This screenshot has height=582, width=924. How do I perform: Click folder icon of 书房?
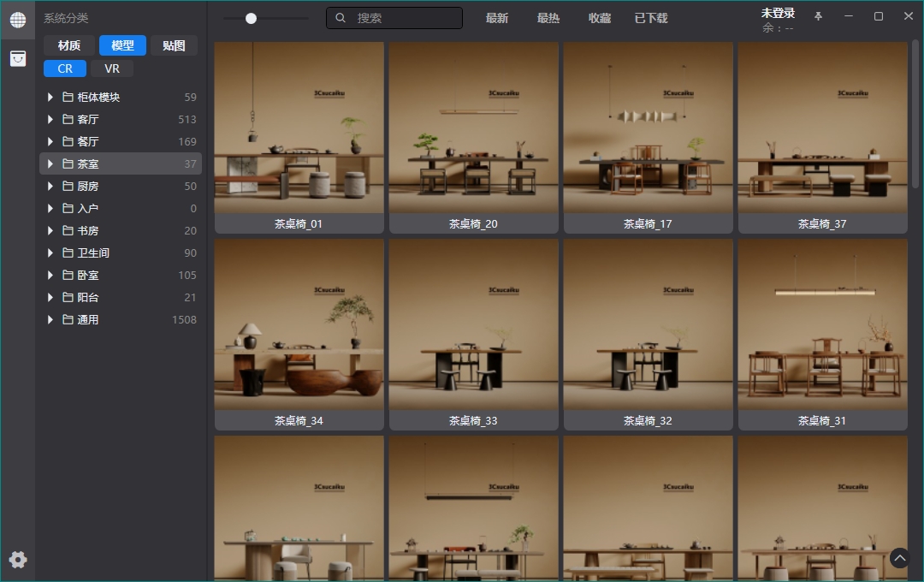(x=68, y=230)
